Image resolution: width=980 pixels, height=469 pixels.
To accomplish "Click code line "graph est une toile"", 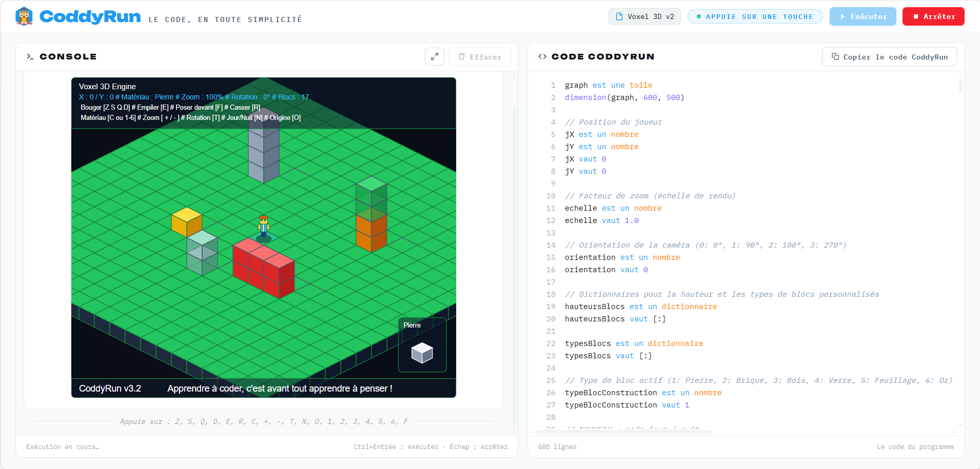I will point(609,85).
